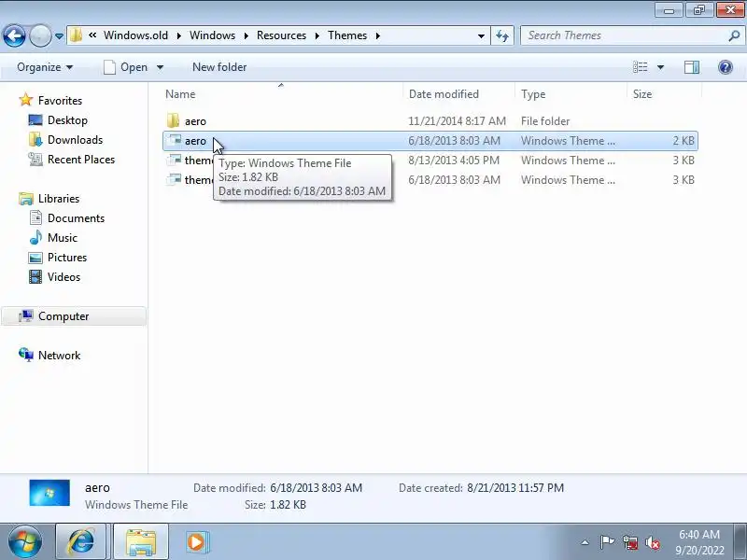The width and height of the screenshot is (747, 560).
Task: Click the Pictures library icon
Action: pos(35,258)
